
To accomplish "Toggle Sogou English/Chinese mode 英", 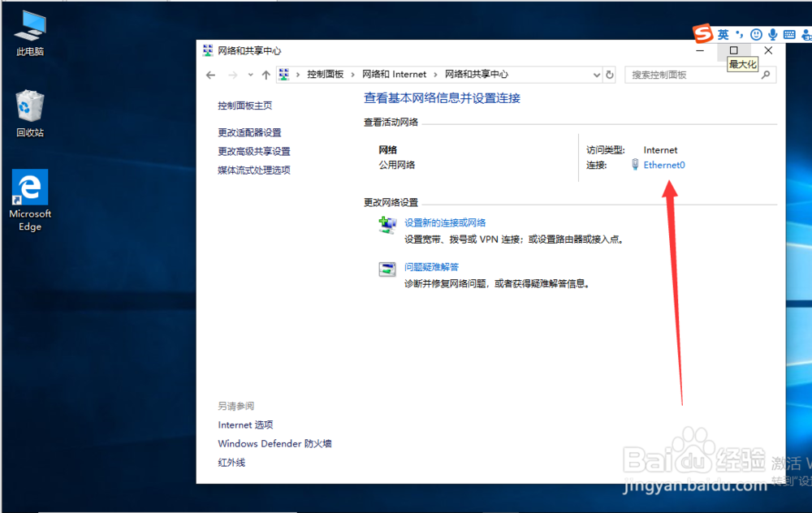I will (x=723, y=35).
